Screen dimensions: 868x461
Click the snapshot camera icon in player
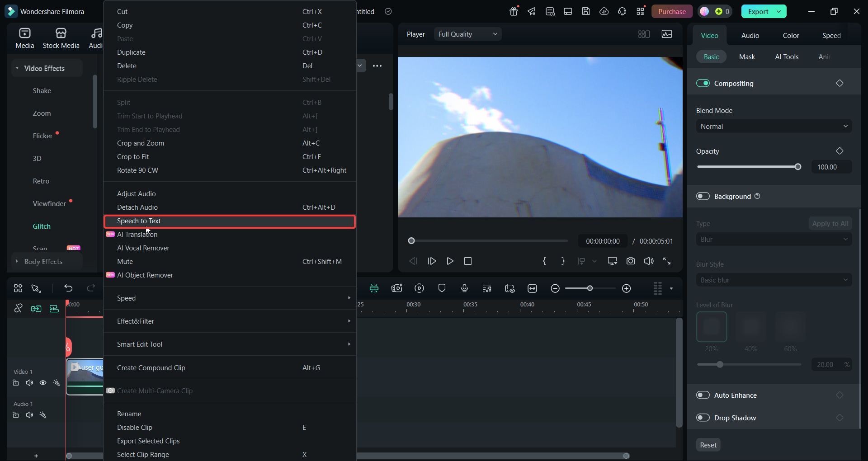[631, 261]
